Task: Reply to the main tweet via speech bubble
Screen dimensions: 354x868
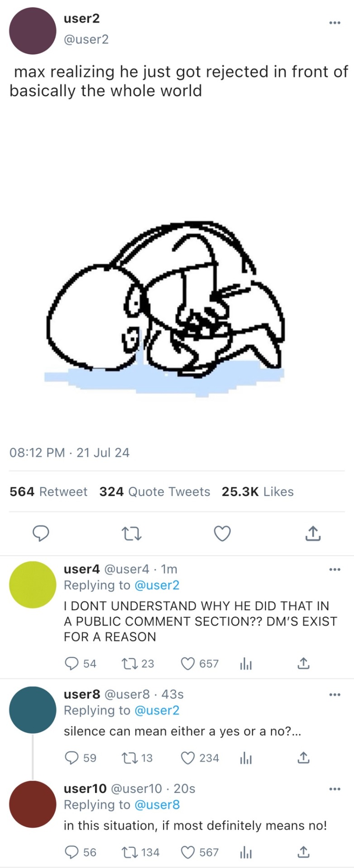Action: click(x=41, y=533)
